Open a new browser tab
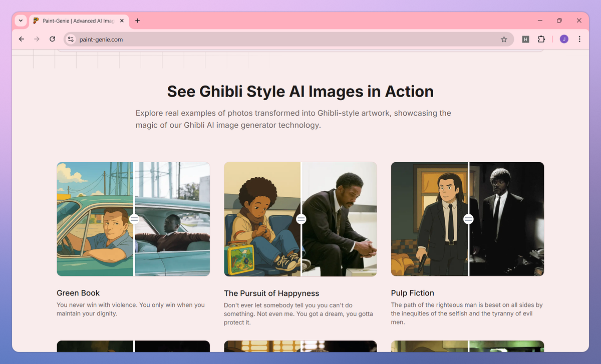Screen dimensions: 601x364 point(137,21)
